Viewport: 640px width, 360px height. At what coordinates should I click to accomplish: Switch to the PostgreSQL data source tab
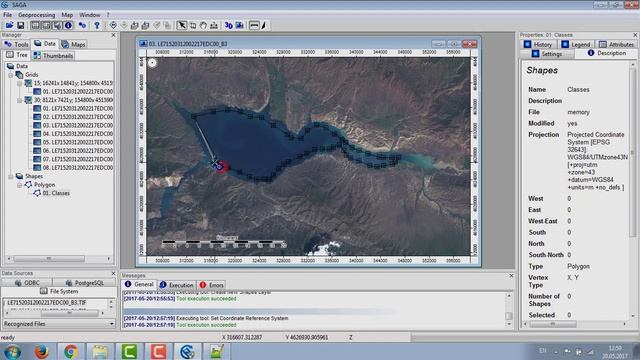click(x=84, y=282)
